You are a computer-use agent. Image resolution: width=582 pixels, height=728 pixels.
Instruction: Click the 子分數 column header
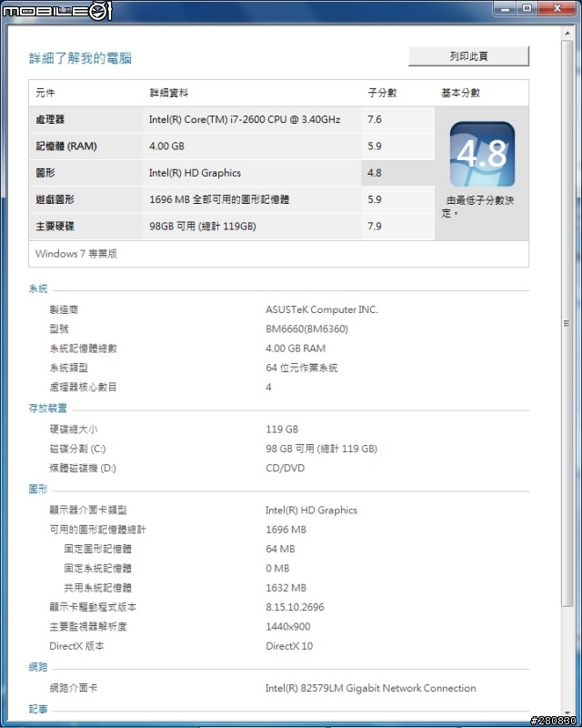[383, 93]
